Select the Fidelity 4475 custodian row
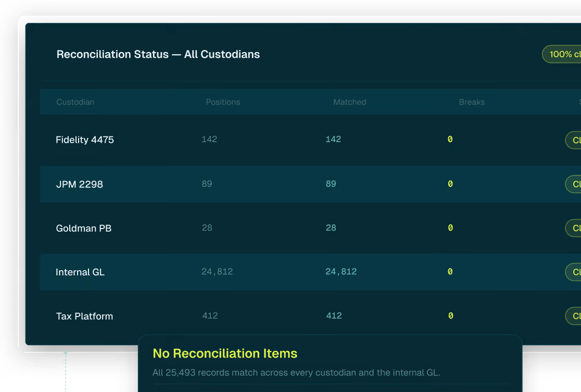581x392 pixels. [x=310, y=140]
